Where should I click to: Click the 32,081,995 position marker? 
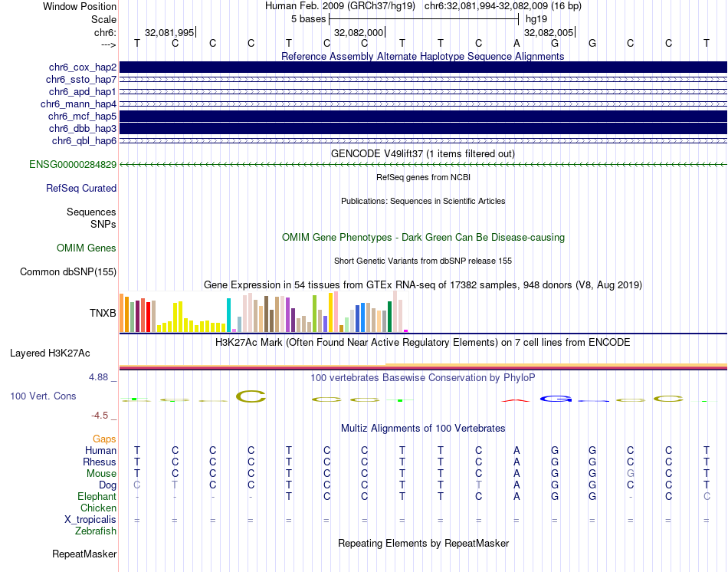169,32
